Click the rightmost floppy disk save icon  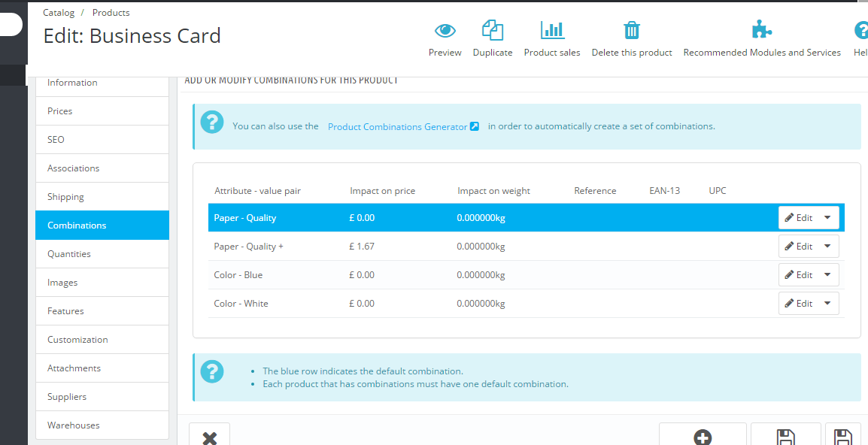(x=842, y=437)
